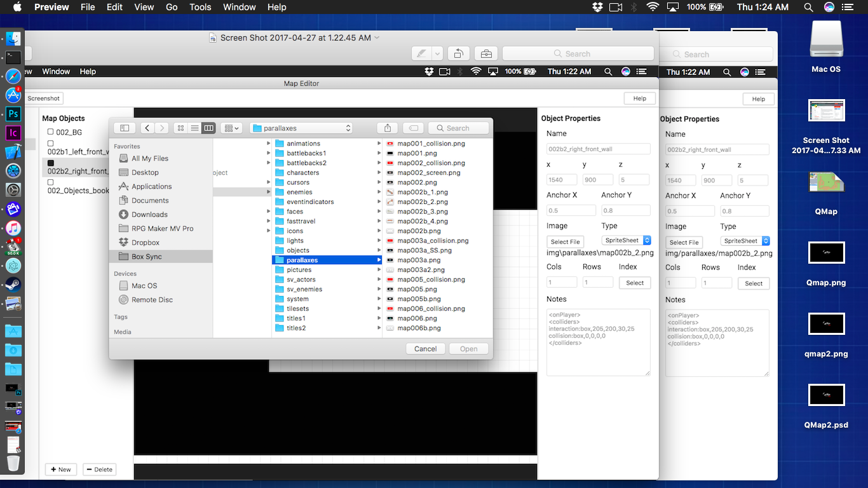Switch file dialog to column view
Viewport: 868px width, 488px height.
pyautogui.click(x=208, y=128)
